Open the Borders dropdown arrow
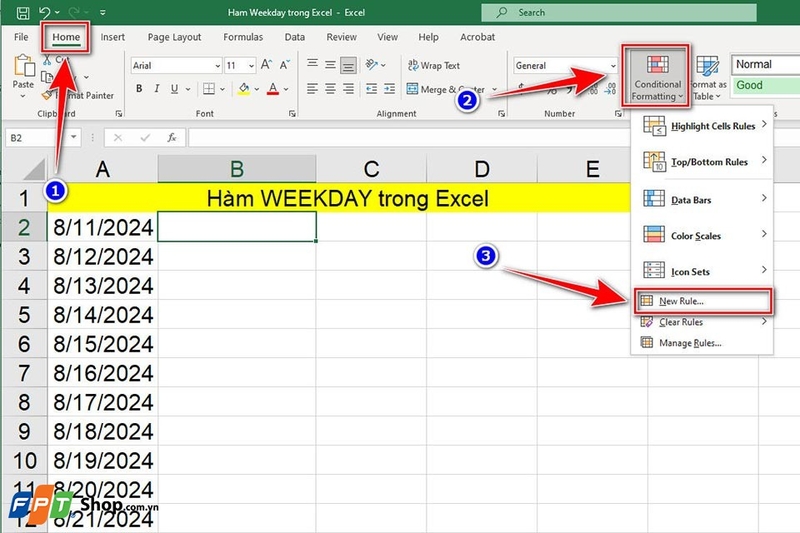The image size is (800, 533). pos(222,89)
